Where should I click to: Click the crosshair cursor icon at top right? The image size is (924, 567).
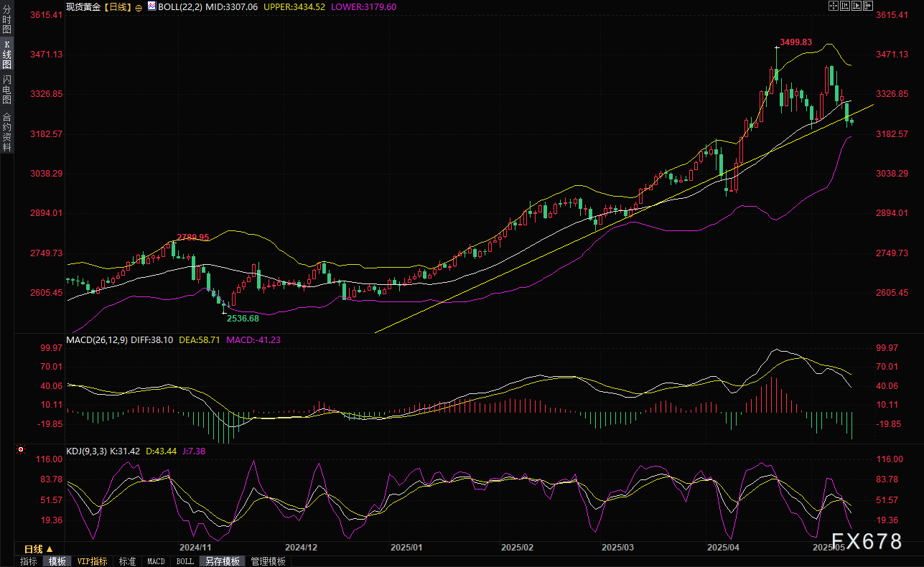[834, 6]
